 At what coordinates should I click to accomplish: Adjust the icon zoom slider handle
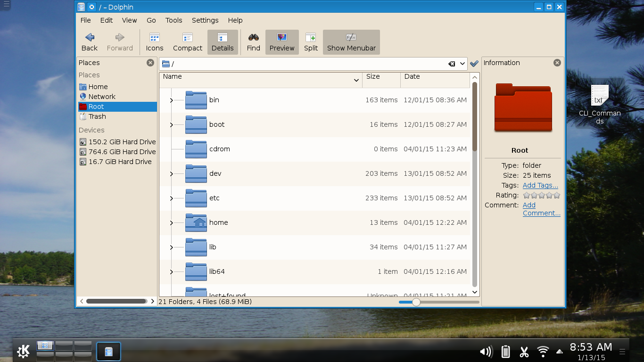[x=416, y=302]
